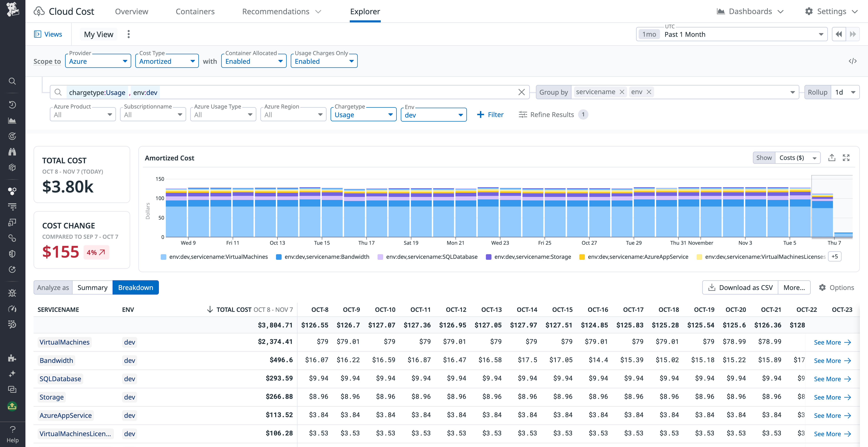
Task: Click the sparkles Bits AI icon in sidebar
Action: point(12,374)
